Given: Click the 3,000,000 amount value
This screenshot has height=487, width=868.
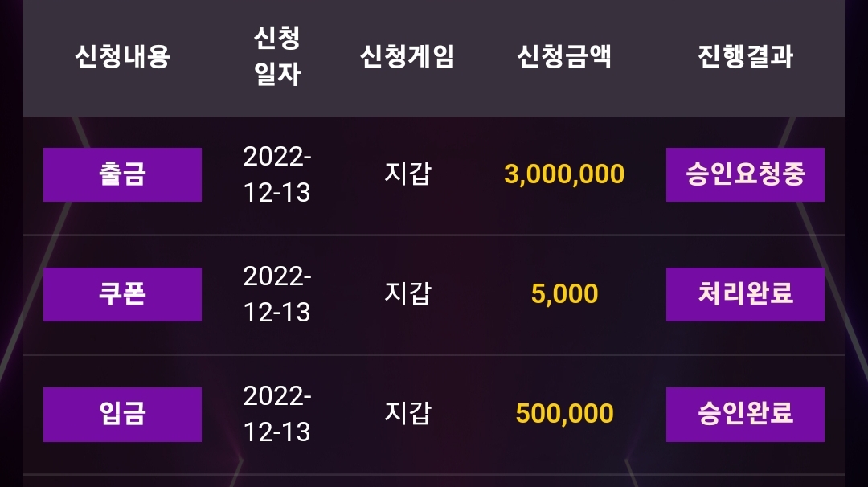Looking at the screenshot, I should [564, 174].
